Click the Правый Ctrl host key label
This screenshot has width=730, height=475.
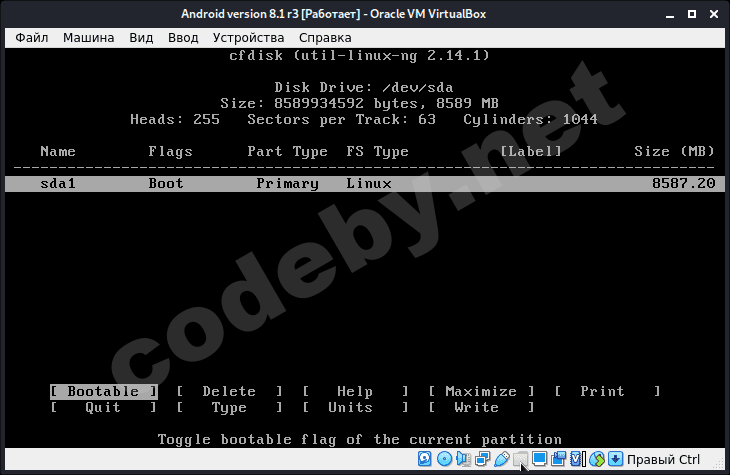coord(663,460)
